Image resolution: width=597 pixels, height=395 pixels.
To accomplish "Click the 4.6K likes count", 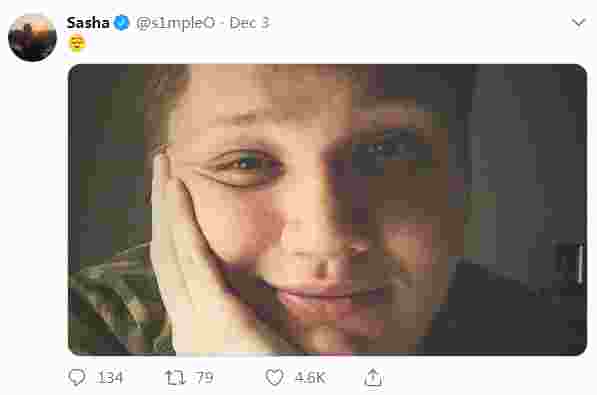I will tap(310, 378).
